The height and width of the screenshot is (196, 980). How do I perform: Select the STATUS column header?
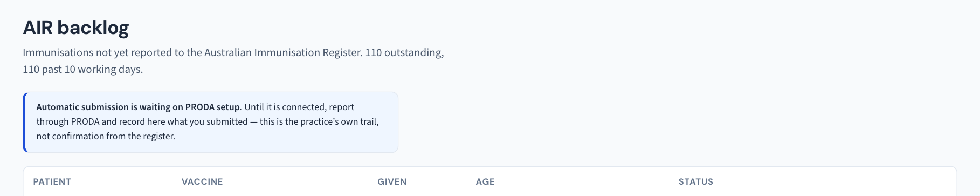[695, 181]
